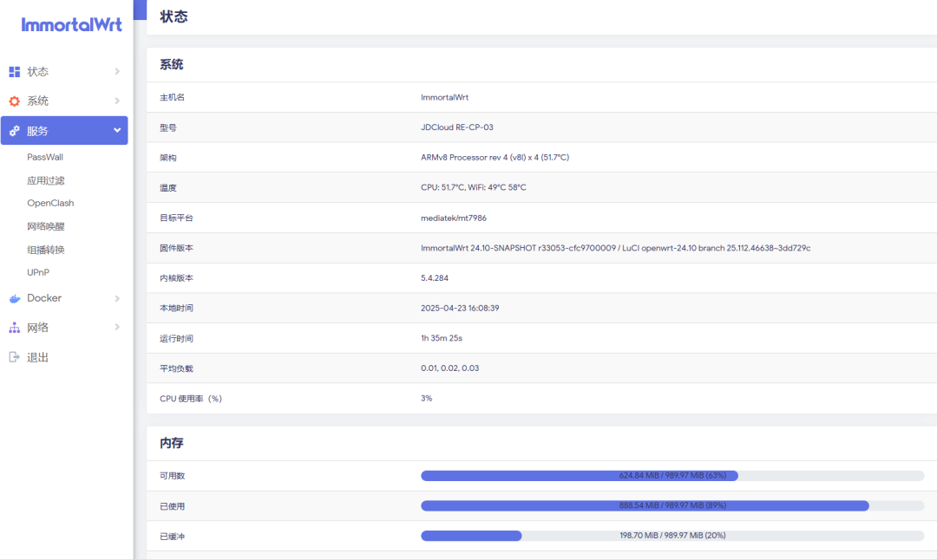
Task: Expand the 网络 menu chevron
Action: (117, 327)
